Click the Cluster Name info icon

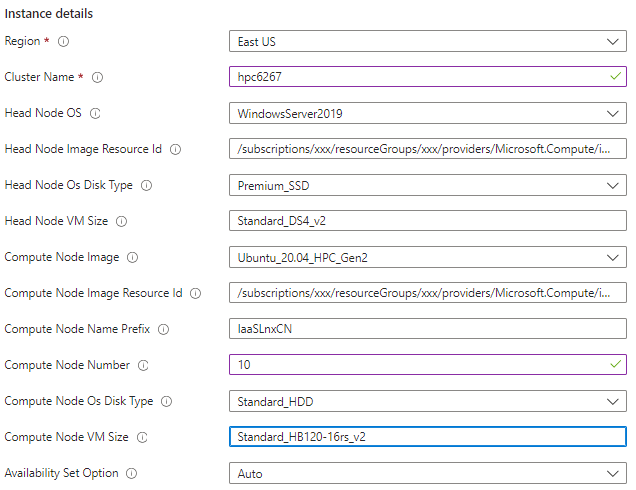click(x=98, y=77)
